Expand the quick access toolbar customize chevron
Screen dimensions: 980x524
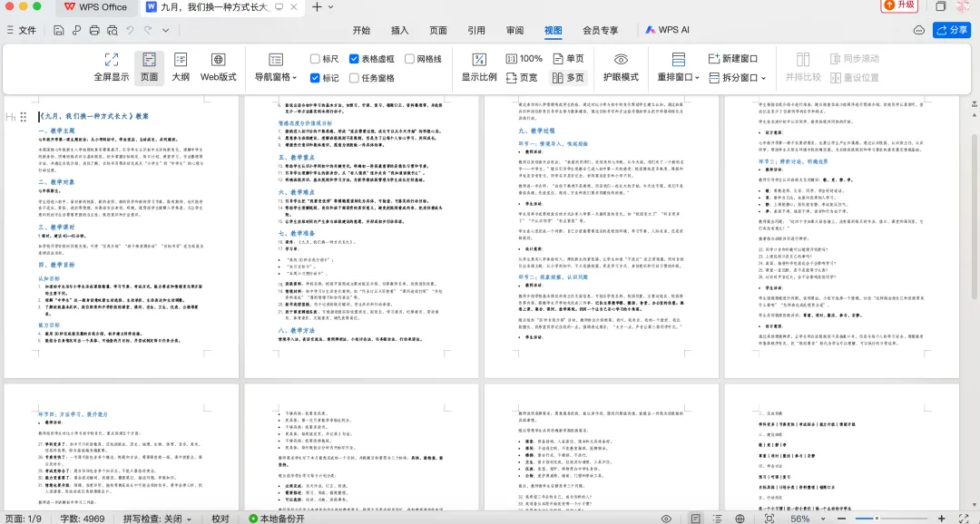click(166, 30)
